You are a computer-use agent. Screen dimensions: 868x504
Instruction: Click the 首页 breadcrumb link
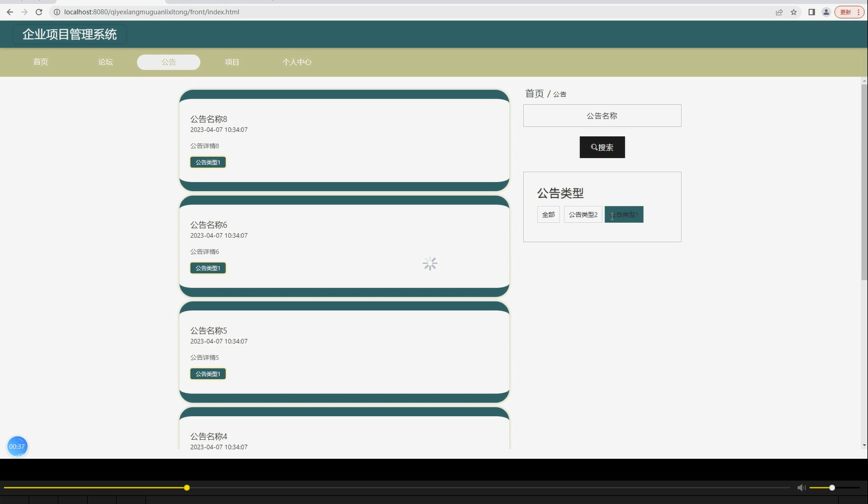click(x=534, y=93)
